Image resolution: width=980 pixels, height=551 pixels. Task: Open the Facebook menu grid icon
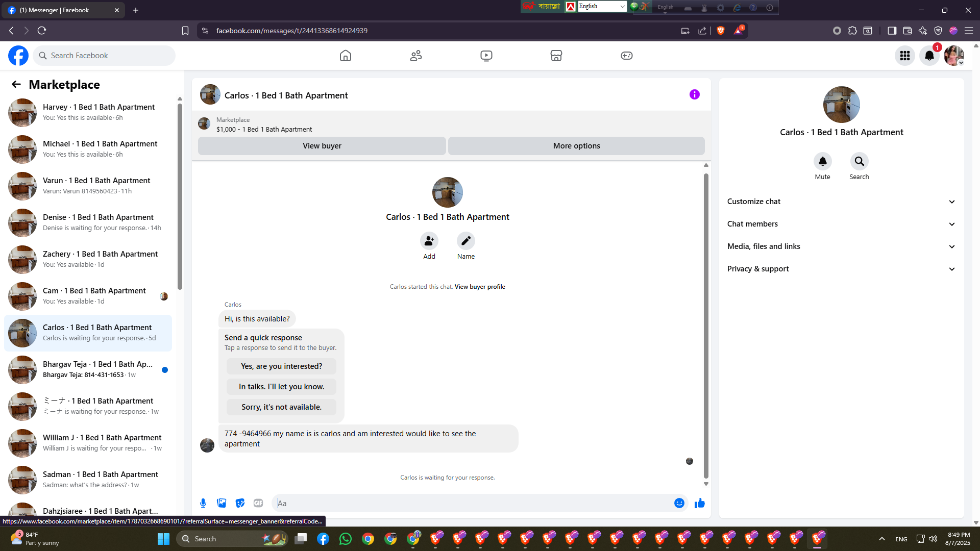coord(905,56)
